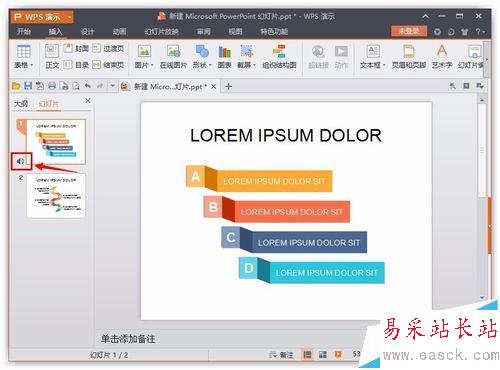Click the open folder icon in quick toolbar
Screen dimensions: 500x370
click(16, 86)
